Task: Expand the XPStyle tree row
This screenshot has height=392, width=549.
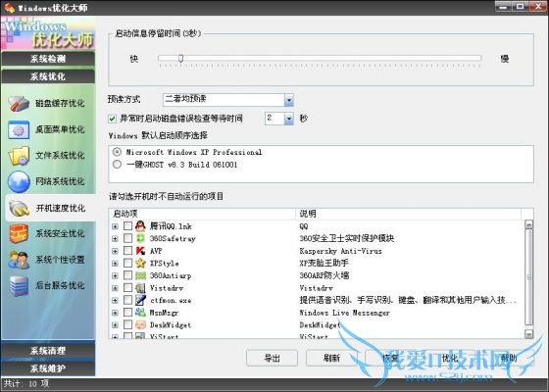Action: (115, 264)
